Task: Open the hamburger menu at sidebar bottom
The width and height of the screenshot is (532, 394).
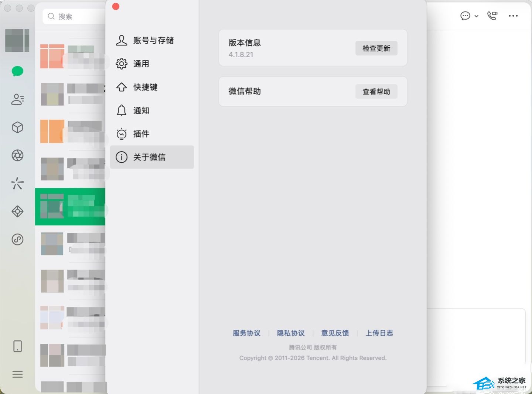Action: [17, 374]
